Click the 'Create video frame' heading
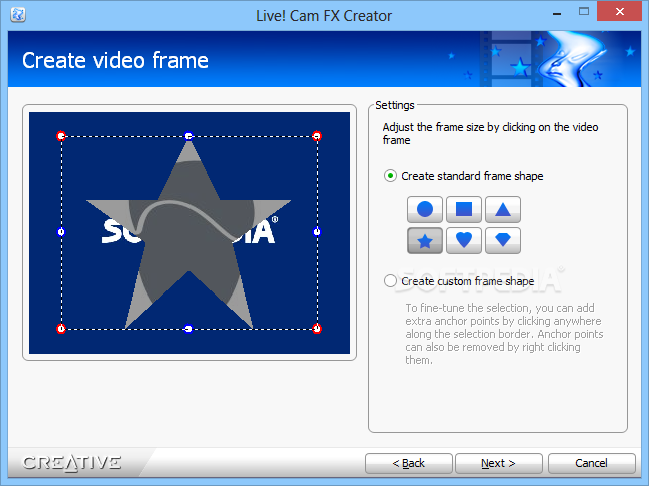This screenshot has height=486, width=649. click(115, 60)
